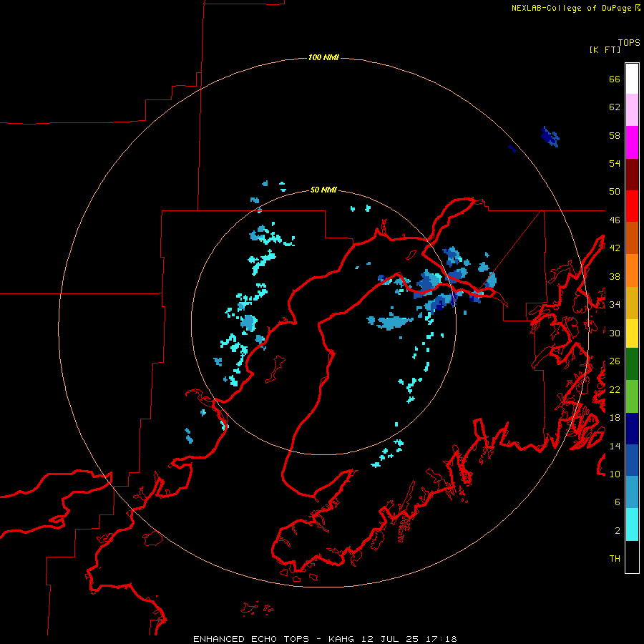This screenshot has height=644, width=644.
Task: Click the dark red 54 kft swatch
Action: click(632, 175)
